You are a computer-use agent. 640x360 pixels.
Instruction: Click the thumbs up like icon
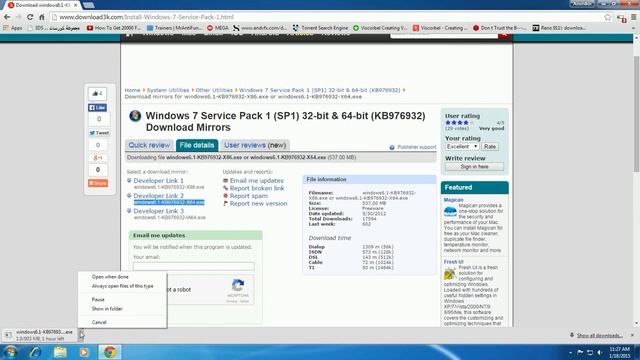[x=98, y=93]
